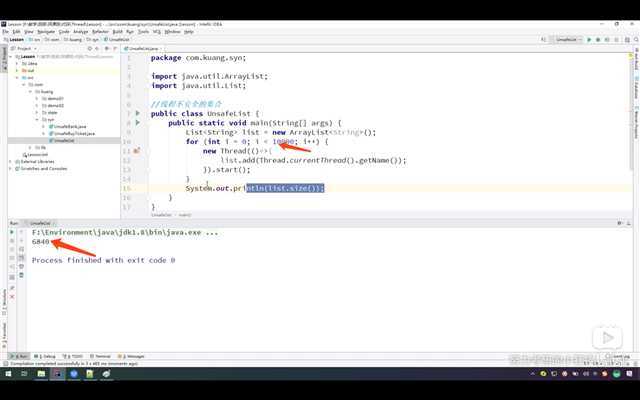
Task: Select Scratches and Consoles node
Action: coord(41,169)
